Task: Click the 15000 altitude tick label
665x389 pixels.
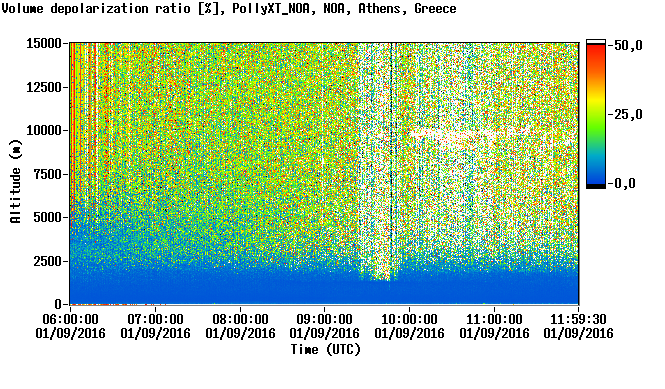Action: 44,43
